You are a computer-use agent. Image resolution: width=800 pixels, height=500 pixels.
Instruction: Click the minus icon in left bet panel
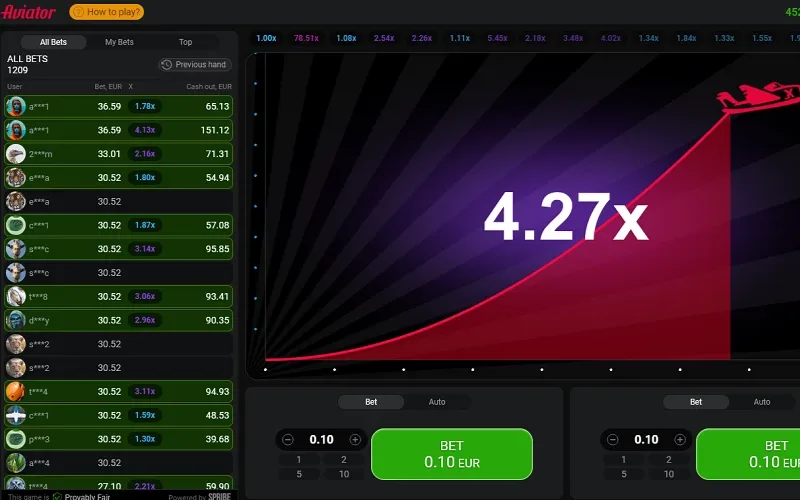pyautogui.click(x=288, y=439)
